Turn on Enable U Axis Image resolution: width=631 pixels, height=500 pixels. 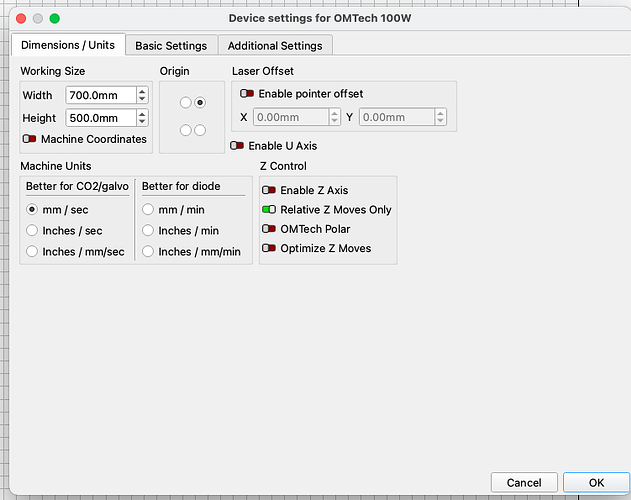pos(237,146)
